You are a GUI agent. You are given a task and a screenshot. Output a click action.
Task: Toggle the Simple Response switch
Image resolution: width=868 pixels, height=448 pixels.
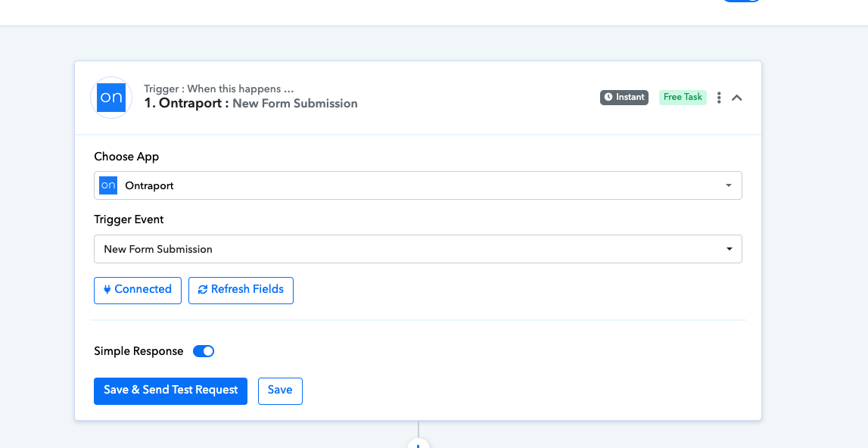pyautogui.click(x=204, y=351)
